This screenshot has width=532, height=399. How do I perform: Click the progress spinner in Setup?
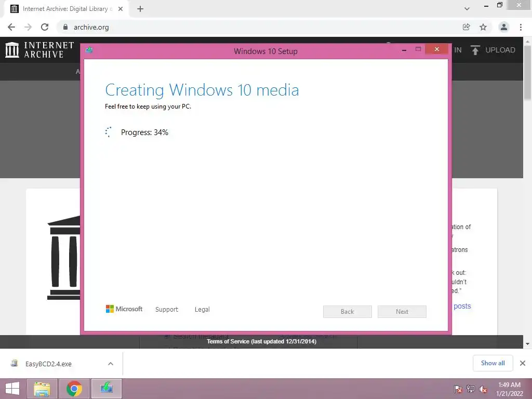108,132
